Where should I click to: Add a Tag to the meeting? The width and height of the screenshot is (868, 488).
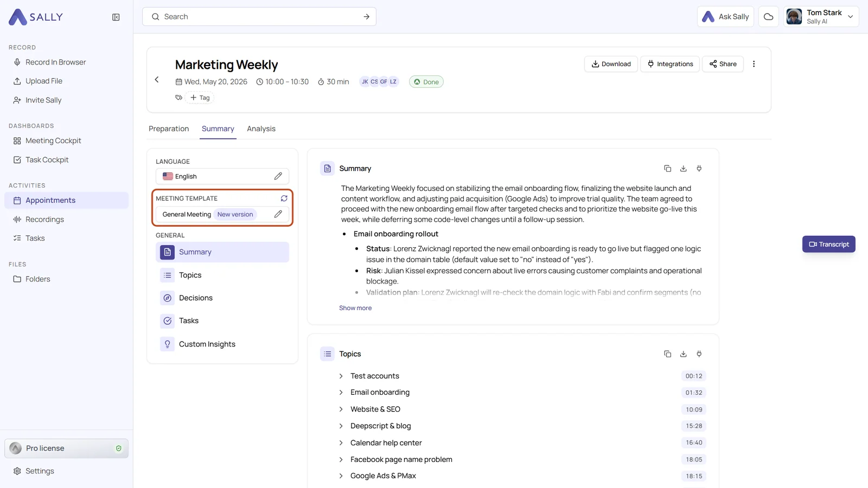click(x=200, y=98)
